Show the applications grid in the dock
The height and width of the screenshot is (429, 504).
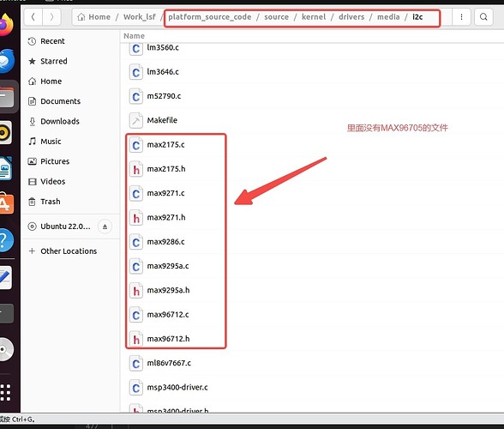6,393
